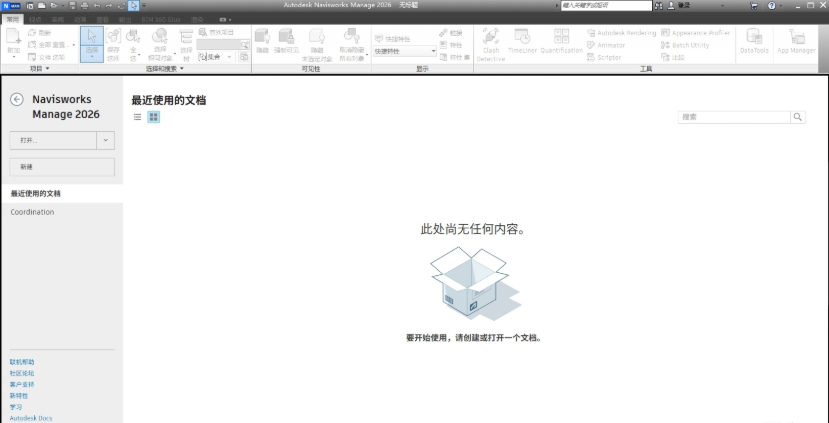Open the App Manager
Viewport: 829px width, 423px height.
click(x=796, y=42)
